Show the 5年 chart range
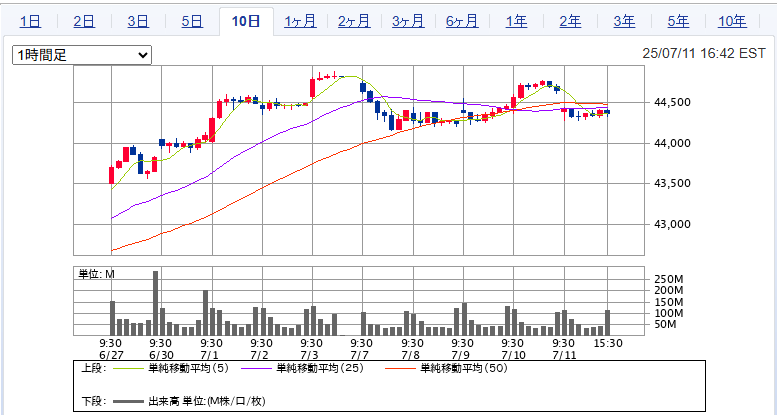777x415 pixels. click(678, 21)
